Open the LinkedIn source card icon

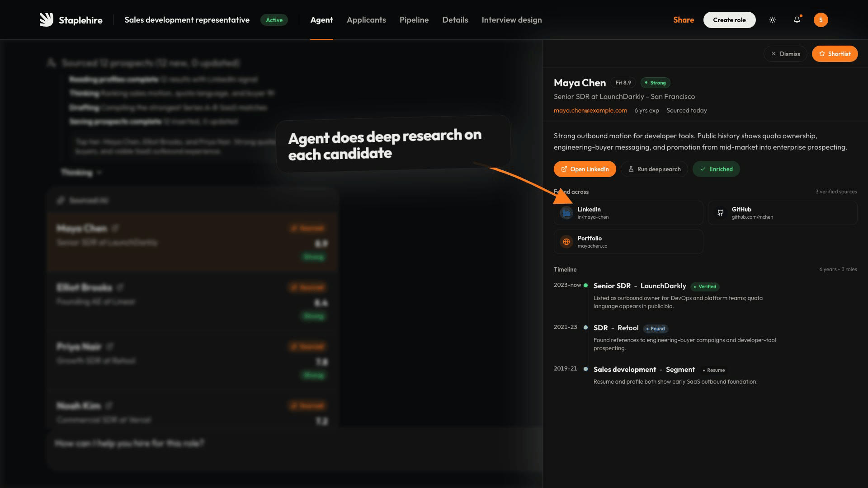coord(566,213)
